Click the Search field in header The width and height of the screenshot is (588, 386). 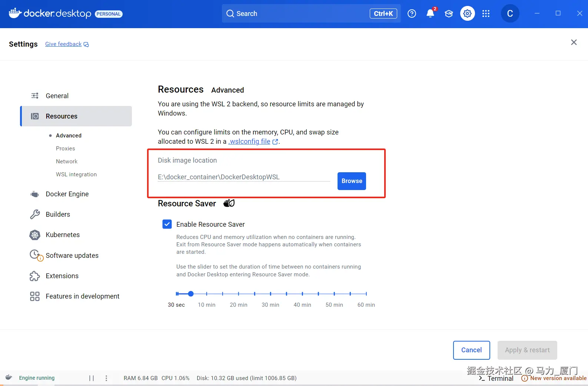[311, 14]
